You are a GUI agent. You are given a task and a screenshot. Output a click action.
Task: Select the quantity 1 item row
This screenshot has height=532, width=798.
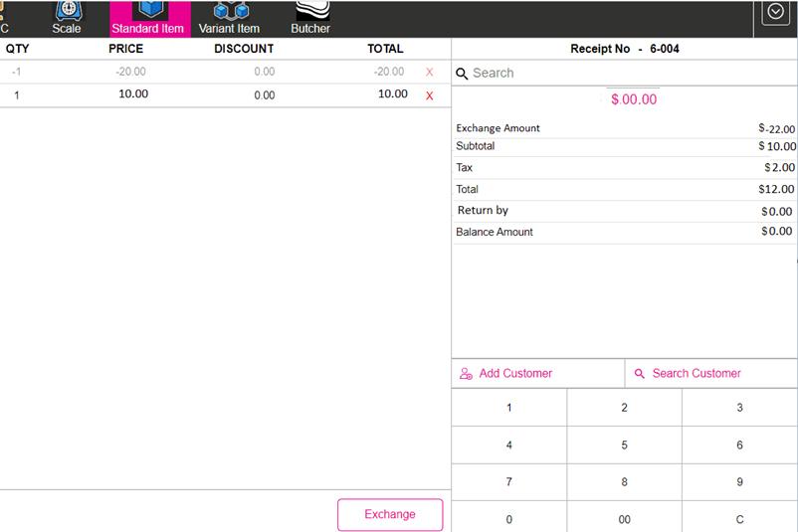[199, 94]
